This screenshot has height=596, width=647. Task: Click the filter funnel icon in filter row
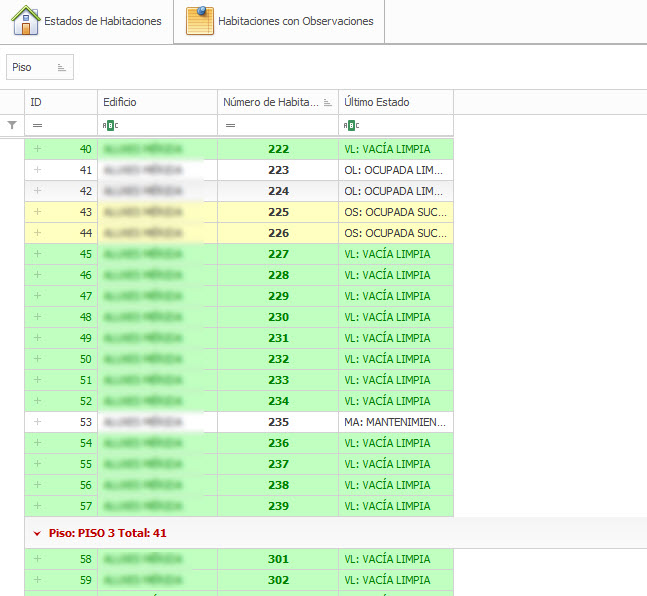pyautogui.click(x=12, y=125)
